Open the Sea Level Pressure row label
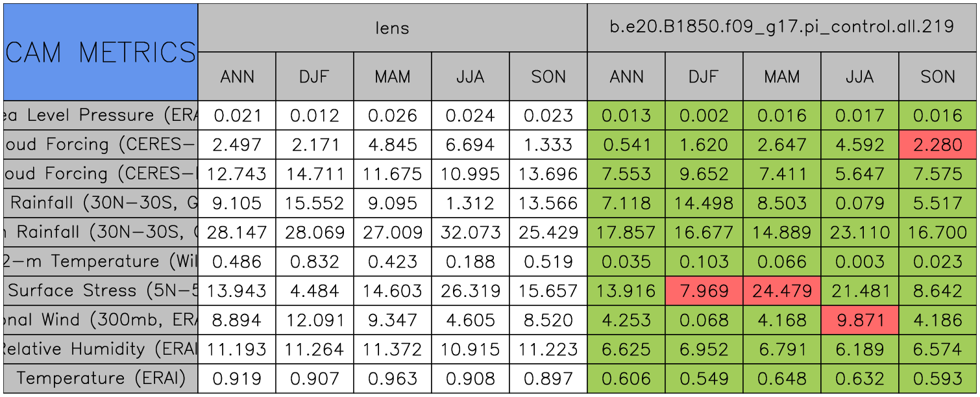 pos(101,116)
